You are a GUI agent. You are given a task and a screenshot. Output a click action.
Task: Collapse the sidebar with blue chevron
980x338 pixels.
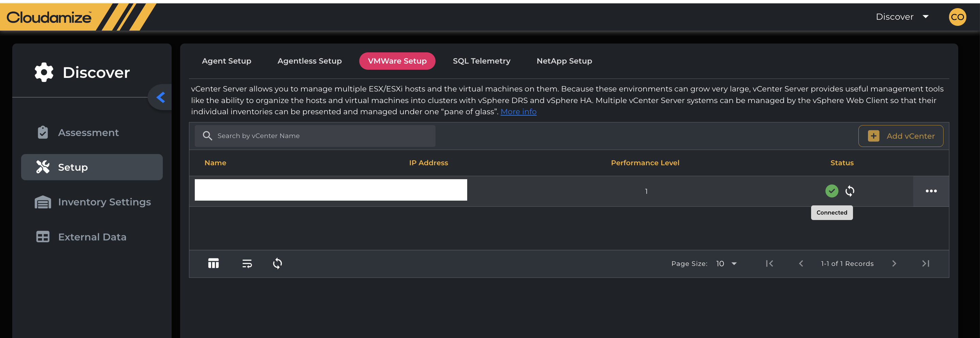(160, 98)
